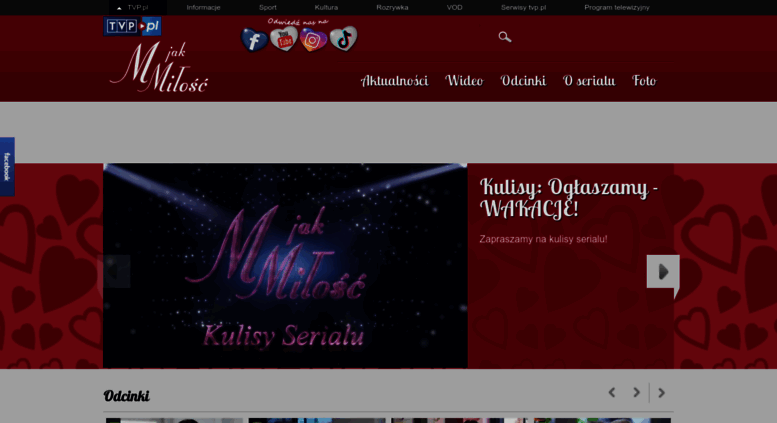Click the Zapraszamy na kulisy serialu text
This screenshot has height=423, width=777.
[x=543, y=239]
